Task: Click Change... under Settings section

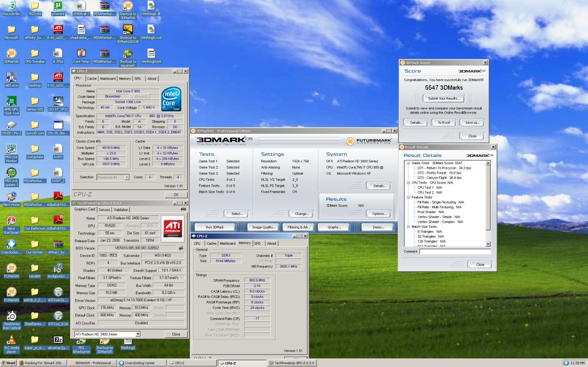Action: tap(301, 214)
